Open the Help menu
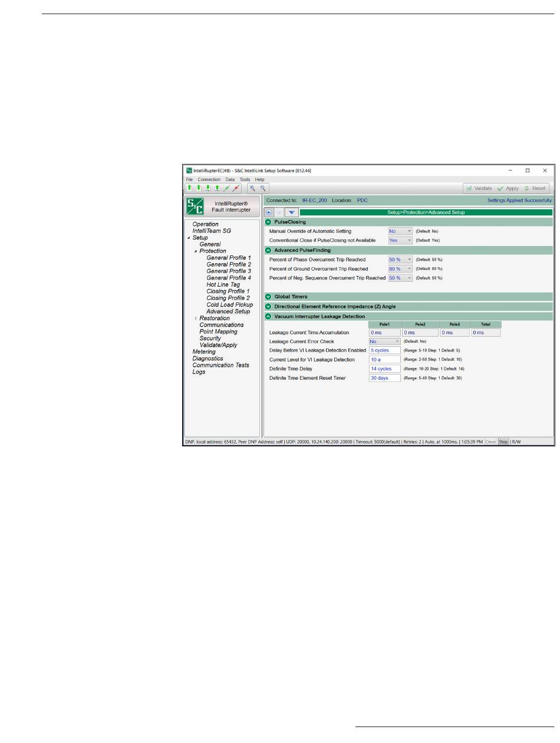This screenshot has width=560, height=743. (259, 179)
